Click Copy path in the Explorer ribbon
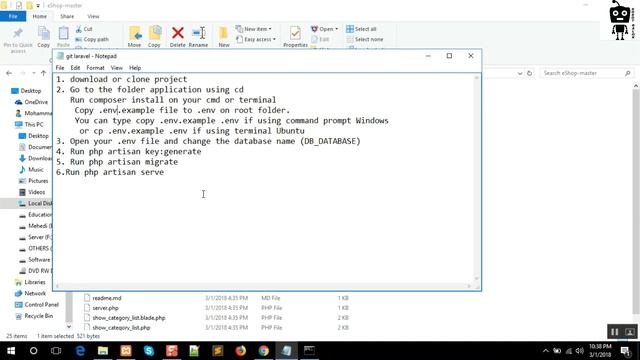The image size is (640, 360). [x=92, y=39]
